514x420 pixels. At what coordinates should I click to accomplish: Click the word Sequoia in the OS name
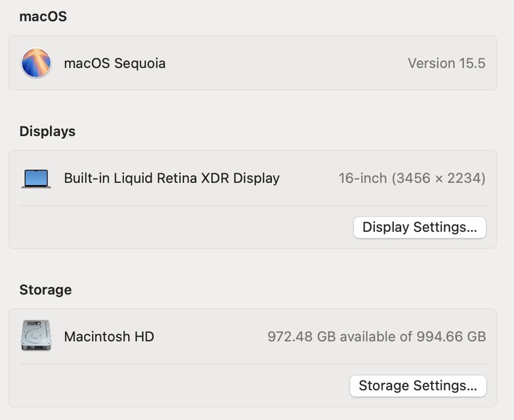click(x=139, y=63)
